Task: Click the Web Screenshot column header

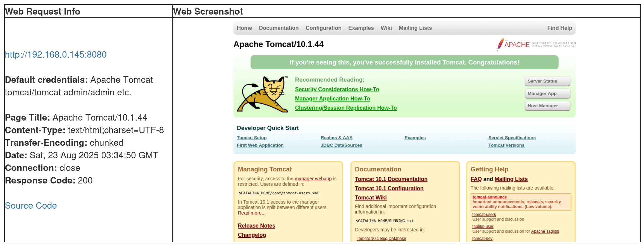Action: (x=208, y=11)
